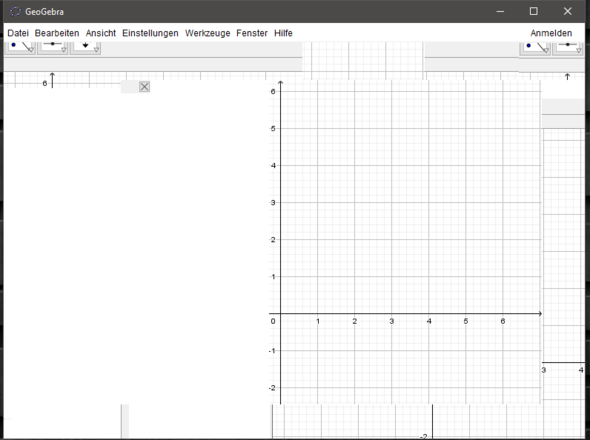Open the Fenster menu
Screen dimensions: 590x440
coord(252,33)
